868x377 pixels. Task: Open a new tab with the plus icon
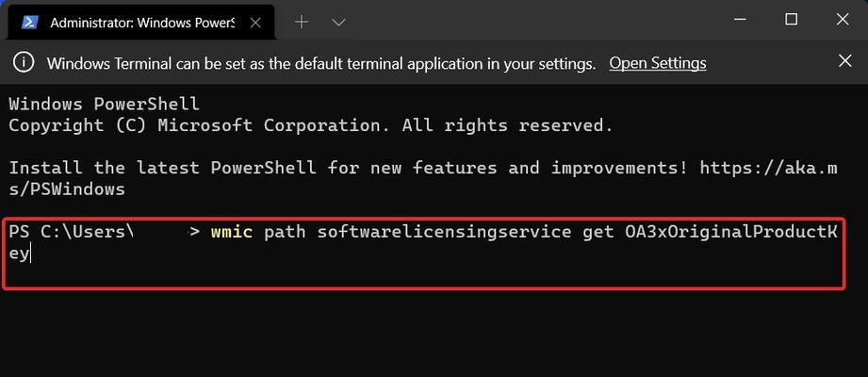tap(302, 22)
